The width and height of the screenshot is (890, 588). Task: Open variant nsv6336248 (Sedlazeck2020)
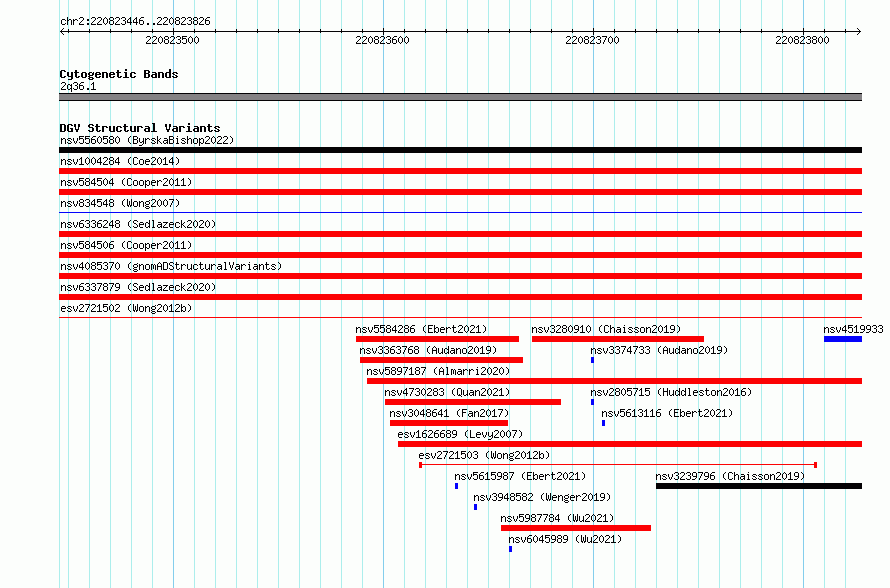138,224
